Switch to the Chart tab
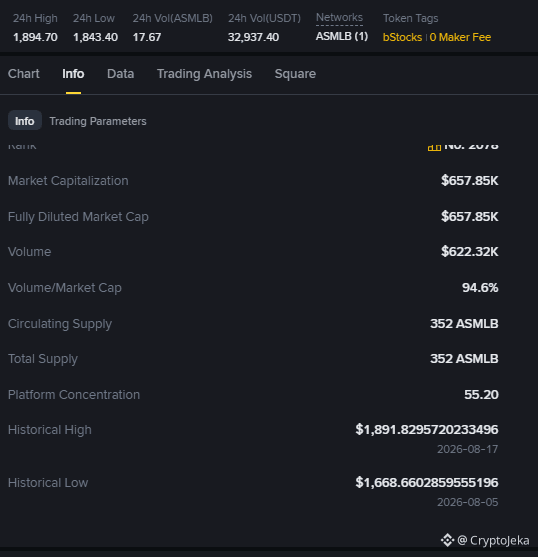This screenshot has width=538, height=557. [23, 74]
